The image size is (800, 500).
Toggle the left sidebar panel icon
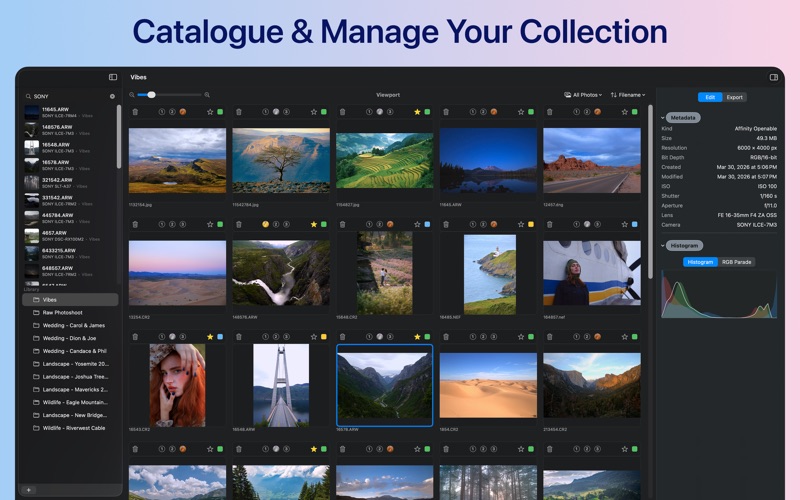point(113,77)
